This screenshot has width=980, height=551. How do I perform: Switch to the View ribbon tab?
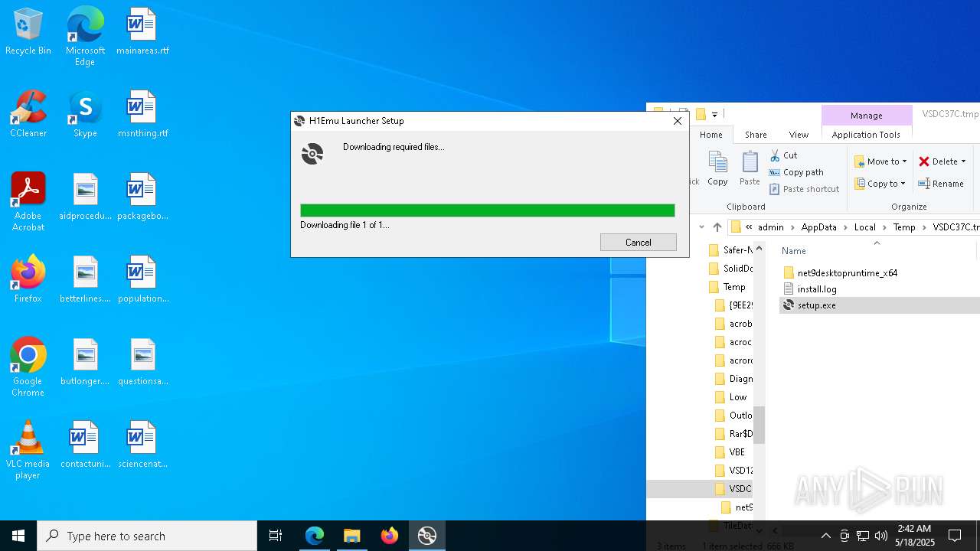pyautogui.click(x=799, y=135)
